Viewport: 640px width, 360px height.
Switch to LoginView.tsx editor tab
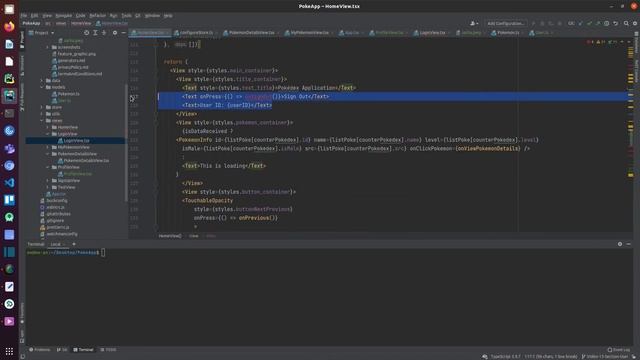[x=432, y=33]
